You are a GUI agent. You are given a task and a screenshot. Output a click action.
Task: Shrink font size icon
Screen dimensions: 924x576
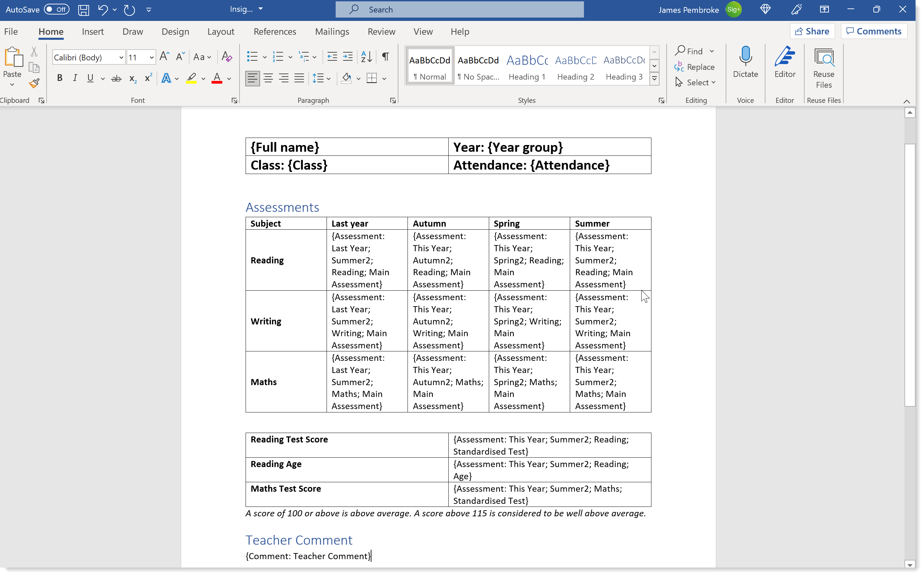(x=180, y=57)
